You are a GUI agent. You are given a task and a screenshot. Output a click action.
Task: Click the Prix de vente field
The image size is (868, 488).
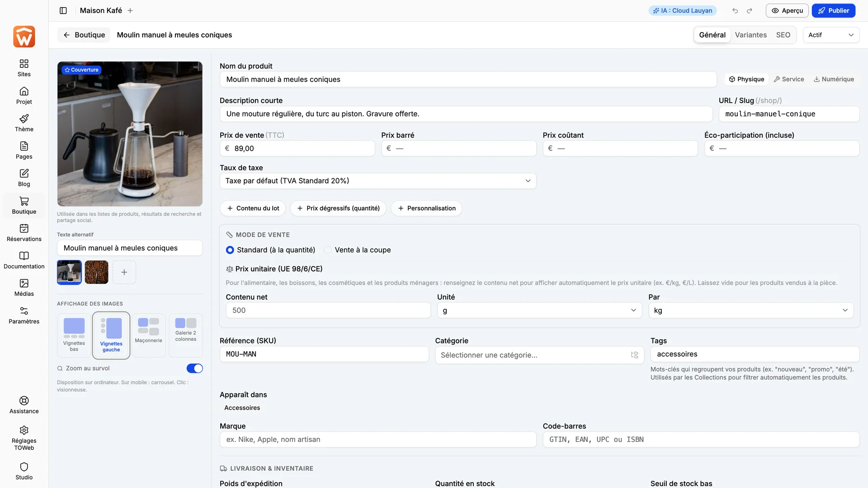pyautogui.click(x=297, y=148)
